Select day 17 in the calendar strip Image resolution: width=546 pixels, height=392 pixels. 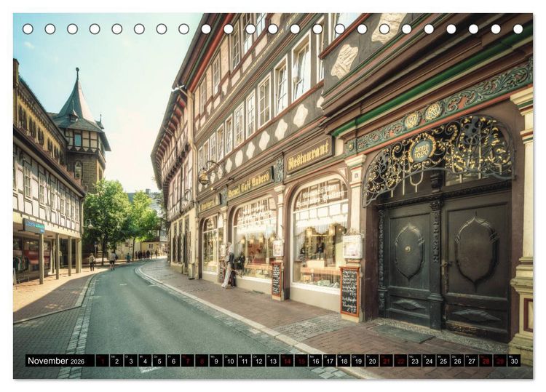330,360
